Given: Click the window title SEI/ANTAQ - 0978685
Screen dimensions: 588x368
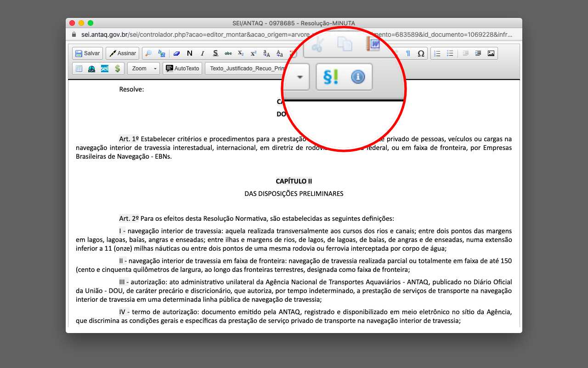Looking at the screenshot, I should pyautogui.click(x=294, y=23).
